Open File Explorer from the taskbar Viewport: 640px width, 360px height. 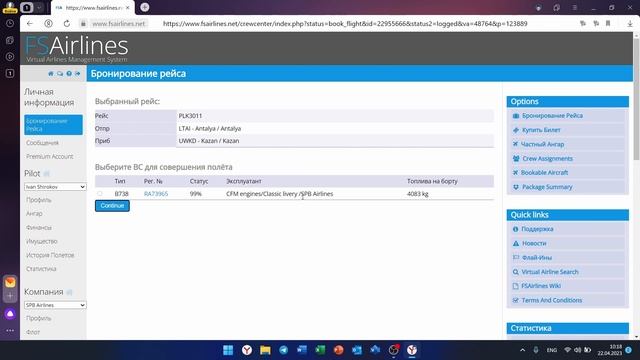tap(265, 350)
